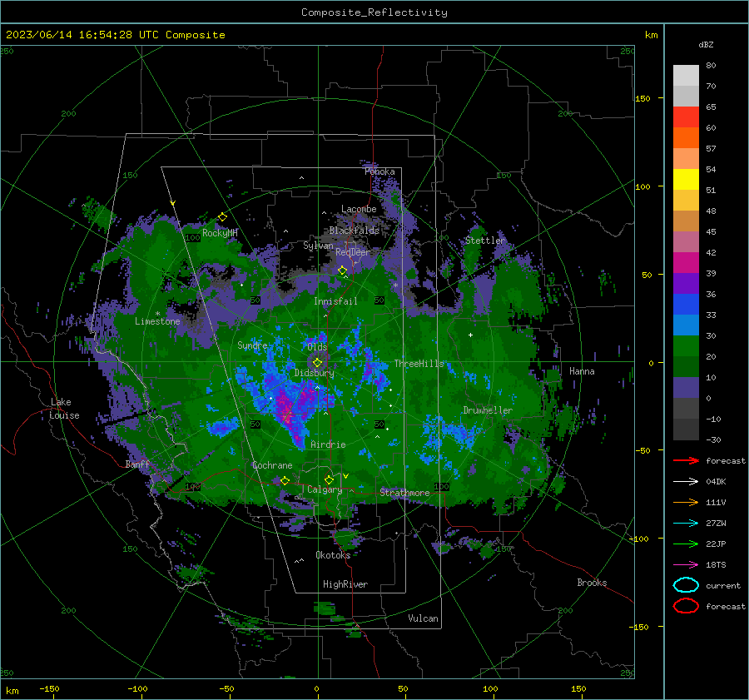
Task: Click the yellow diamond marker above Calgary
Action: pos(329,479)
